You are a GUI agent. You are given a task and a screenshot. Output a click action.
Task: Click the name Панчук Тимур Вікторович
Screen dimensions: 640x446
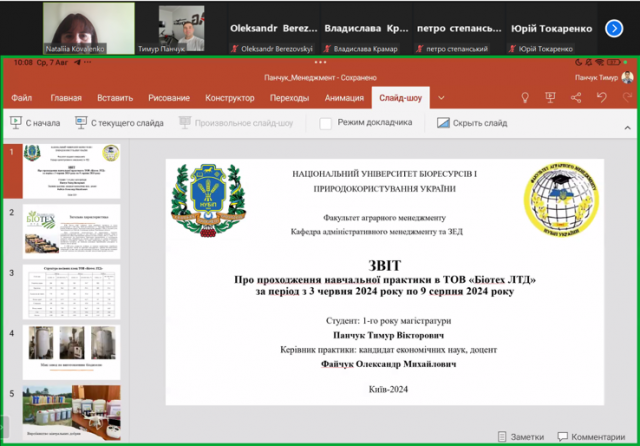coord(389,335)
